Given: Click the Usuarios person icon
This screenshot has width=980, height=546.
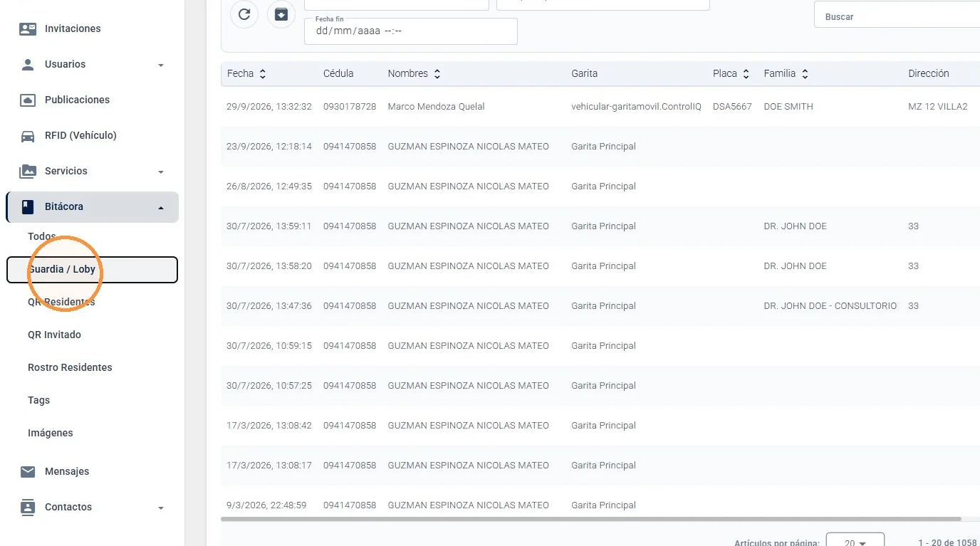Looking at the screenshot, I should (28, 64).
